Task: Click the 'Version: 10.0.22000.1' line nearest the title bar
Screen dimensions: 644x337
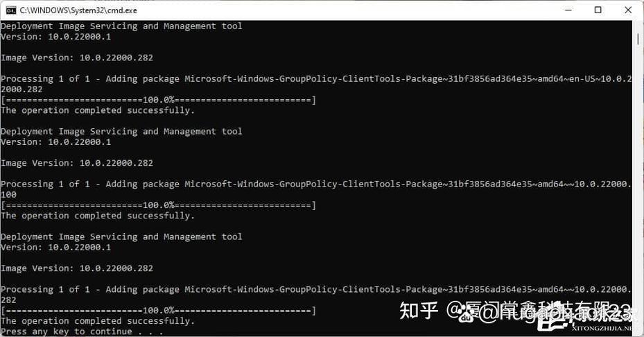Action: (x=56, y=37)
